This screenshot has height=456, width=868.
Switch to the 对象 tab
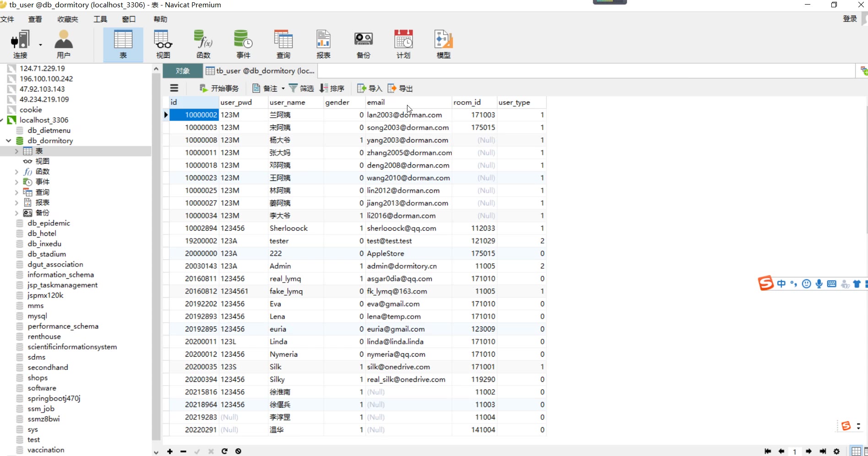pyautogui.click(x=183, y=71)
